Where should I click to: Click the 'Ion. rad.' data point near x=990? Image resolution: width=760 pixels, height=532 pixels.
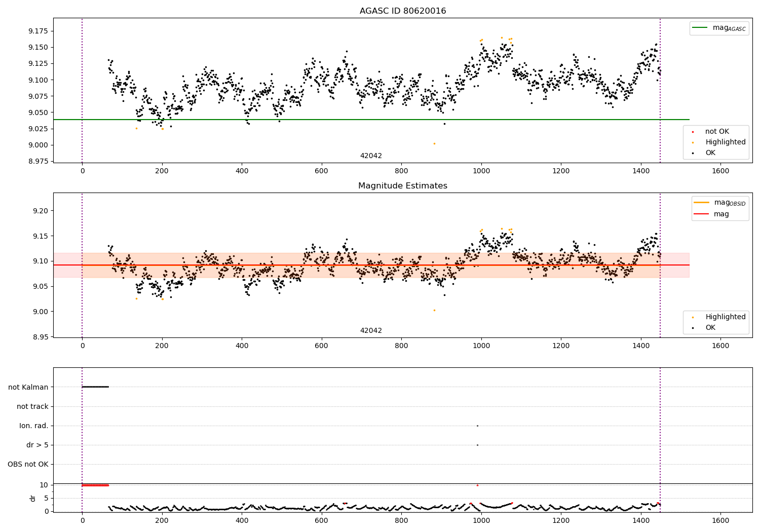pyautogui.click(x=477, y=426)
